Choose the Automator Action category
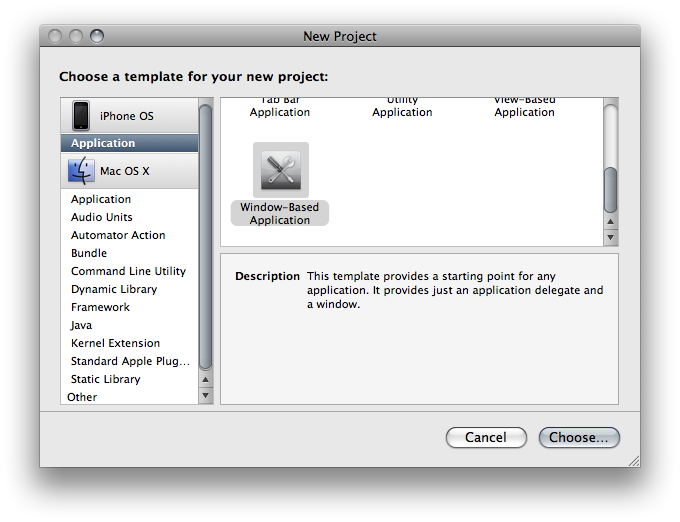The width and height of the screenshot is (680, 522). pos(129,235)
